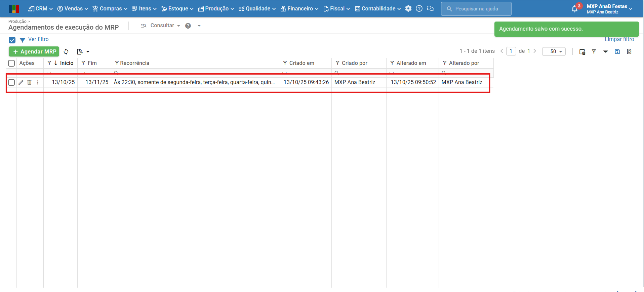Click the gray help icon beside Consultar

(x=188, y=26)
